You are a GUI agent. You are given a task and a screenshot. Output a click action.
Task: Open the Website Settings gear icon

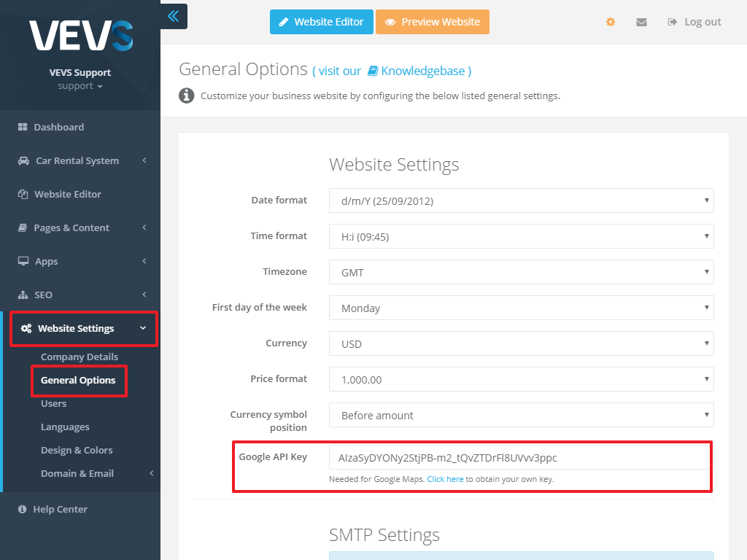click(x=24, y=328)
